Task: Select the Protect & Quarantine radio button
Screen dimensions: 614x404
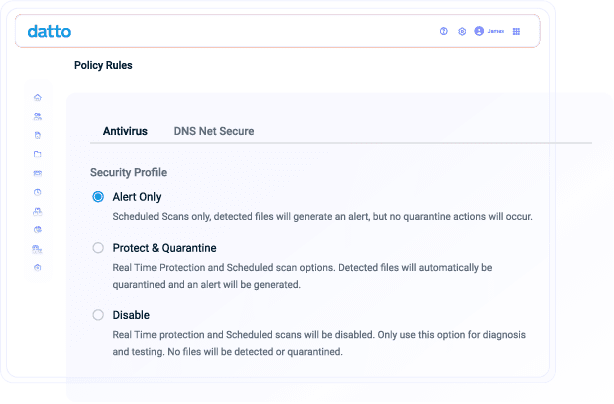Action: 98,247
